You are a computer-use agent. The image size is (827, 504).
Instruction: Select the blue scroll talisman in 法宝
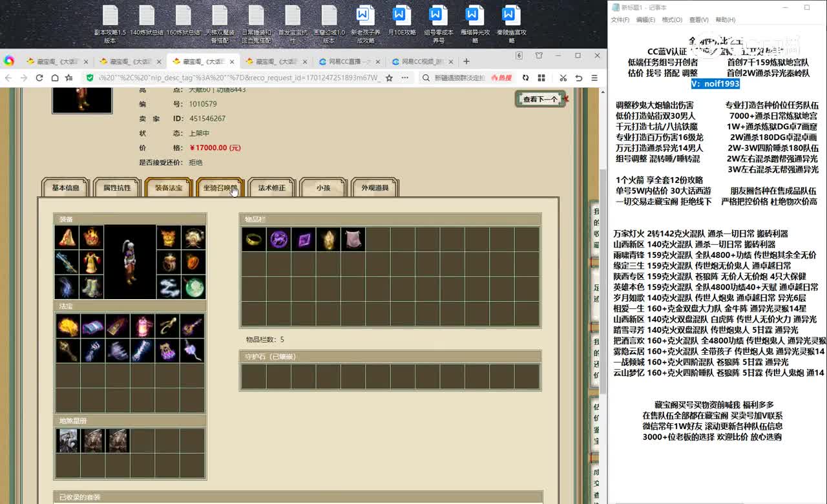[x=92, y=326]
